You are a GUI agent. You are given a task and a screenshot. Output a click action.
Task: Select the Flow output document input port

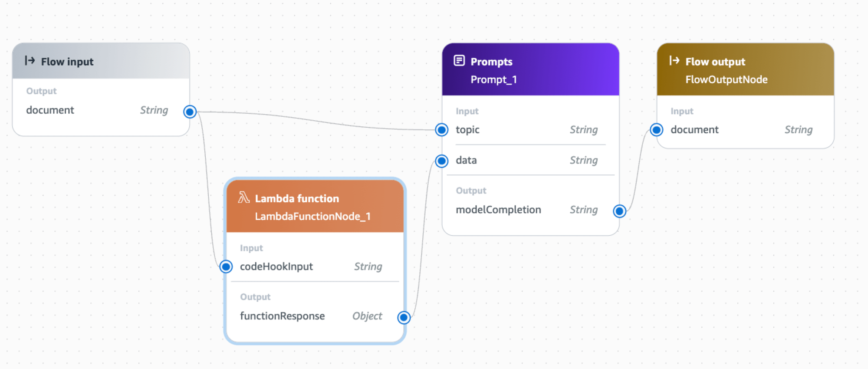pyautogui.click(x=657, y=130)
